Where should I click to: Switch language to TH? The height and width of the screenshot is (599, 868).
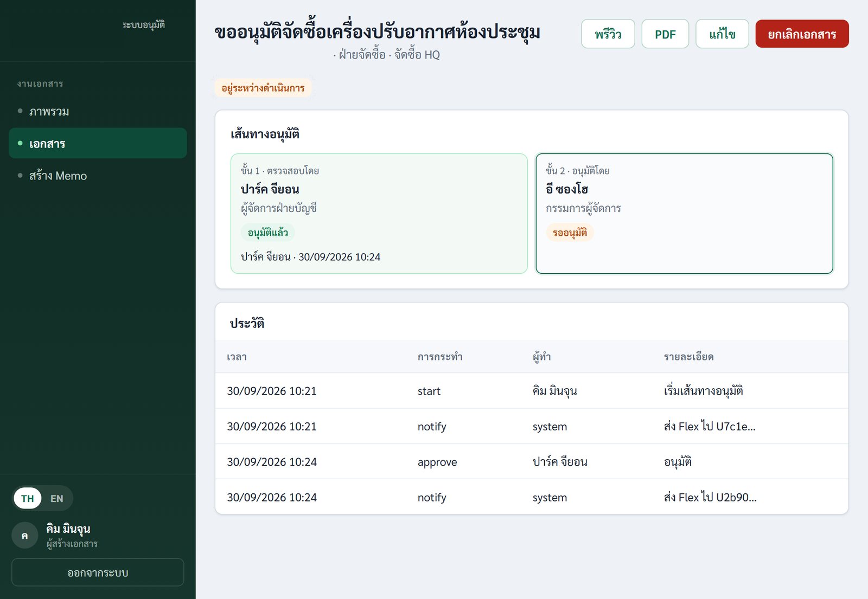[x=28, y=498]
